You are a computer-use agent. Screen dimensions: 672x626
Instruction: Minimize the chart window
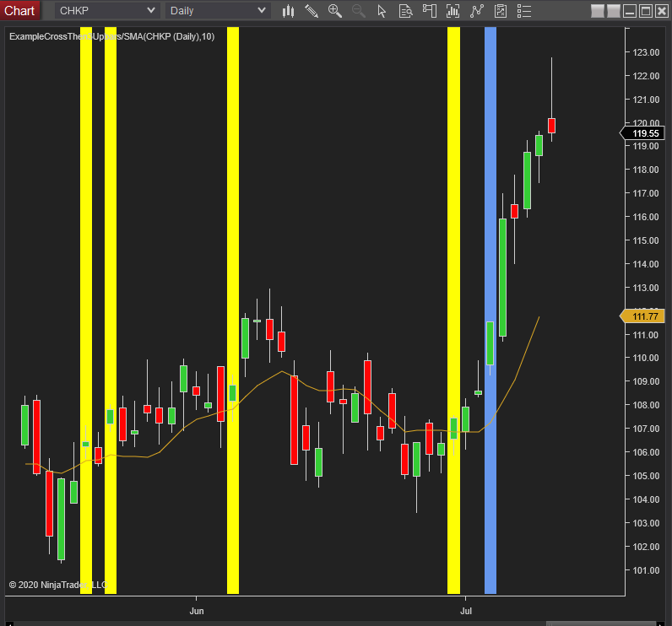630,11
